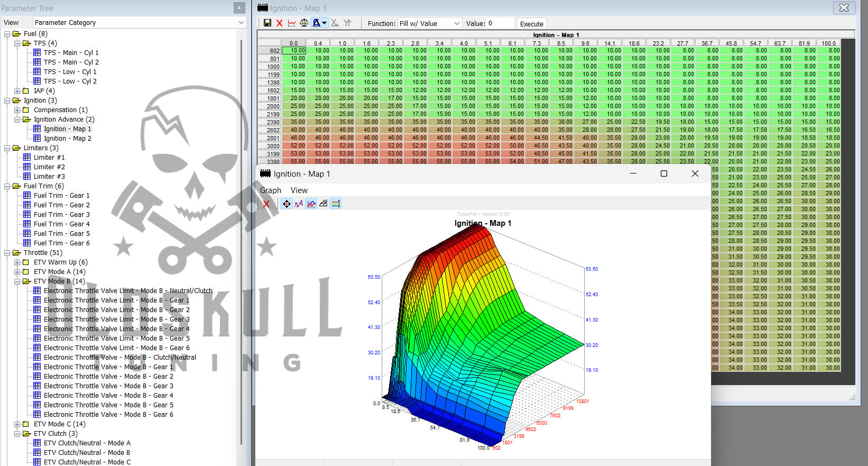Select Electronic Throttle Valve - Mode B - Clutch/Neutral
868x466 pixels.
coord(119,357)
